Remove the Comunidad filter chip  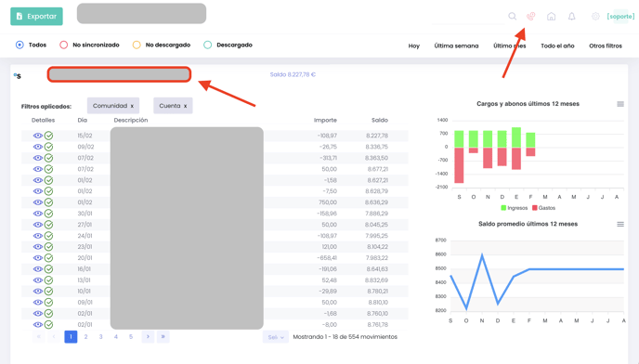click(132, 106)
